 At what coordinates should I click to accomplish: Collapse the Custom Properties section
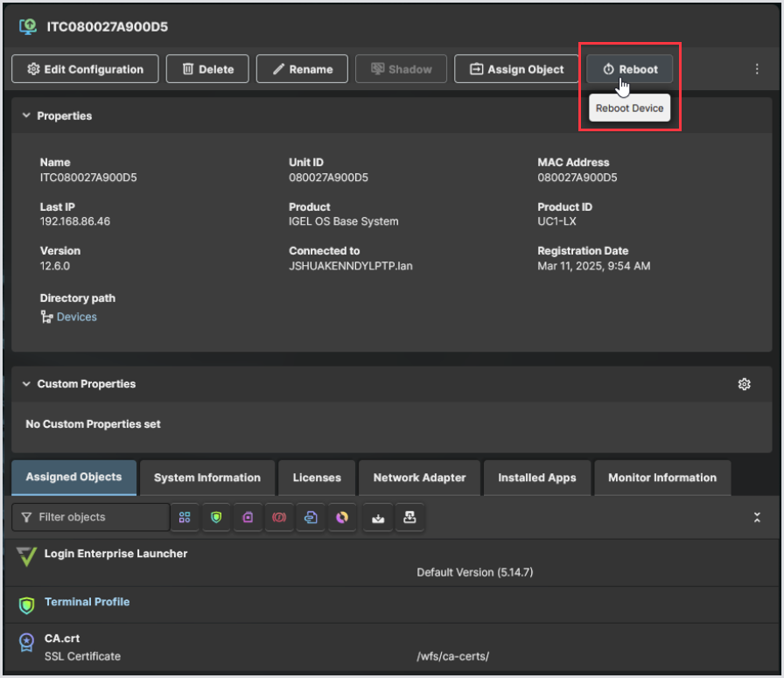tap(26, 384)
